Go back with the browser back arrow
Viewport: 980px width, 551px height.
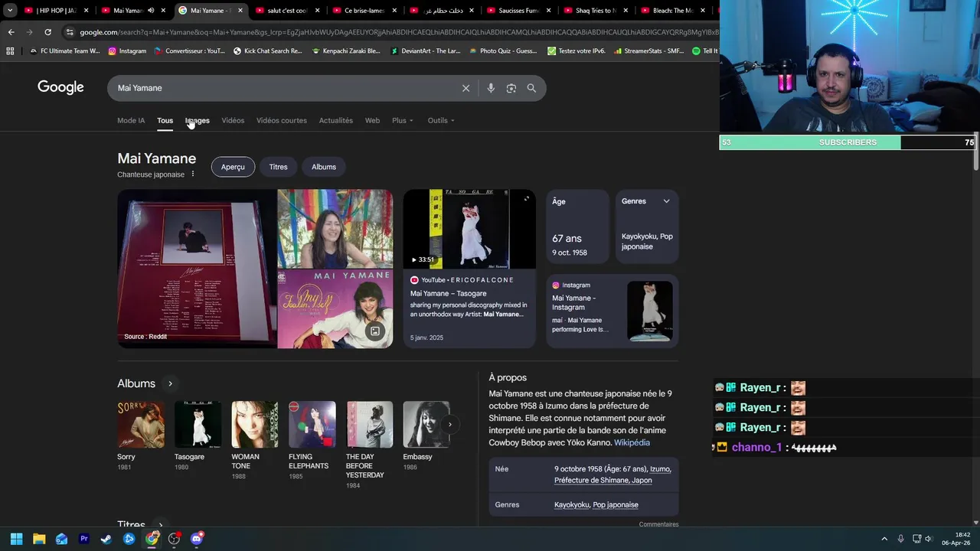point(11,32)
